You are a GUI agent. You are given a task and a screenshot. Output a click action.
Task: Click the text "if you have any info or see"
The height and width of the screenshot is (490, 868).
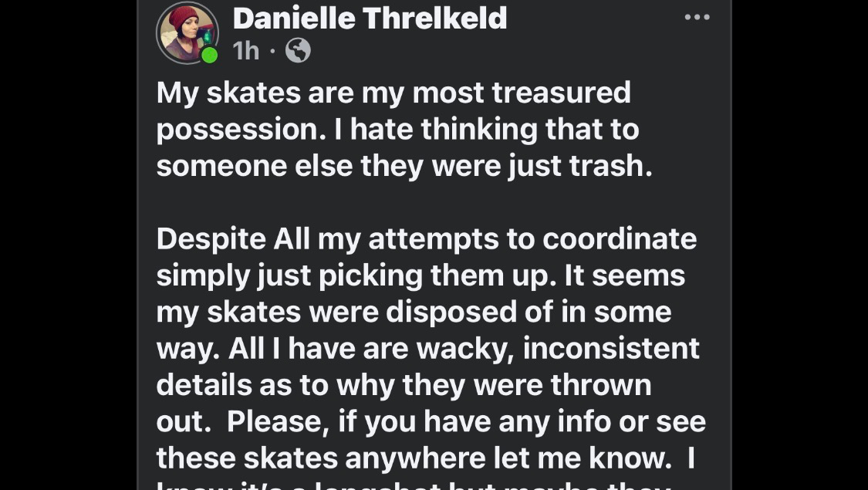coord(535,421)
